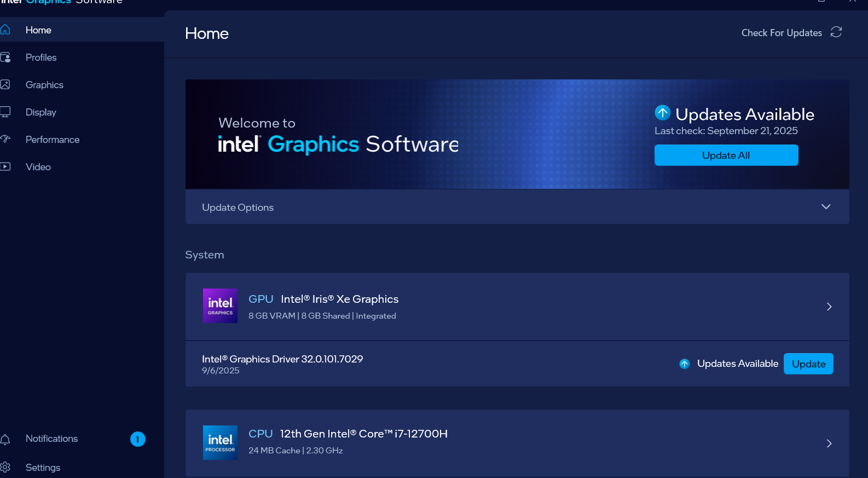Expand CPU details with the right chevron

coord(829,444)
